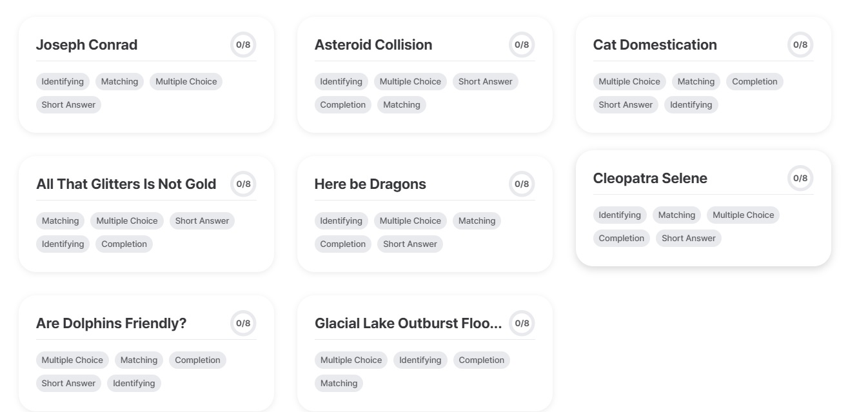Click All That Glitters 0/8 progress ring
This screenshot has width=868, height=412.
click(243, 184)
